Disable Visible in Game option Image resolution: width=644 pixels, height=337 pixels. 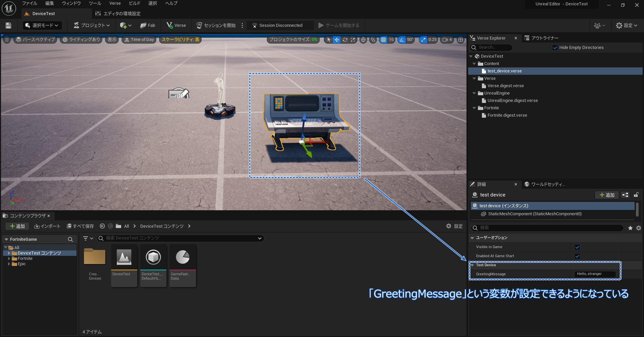click(577, 247)
